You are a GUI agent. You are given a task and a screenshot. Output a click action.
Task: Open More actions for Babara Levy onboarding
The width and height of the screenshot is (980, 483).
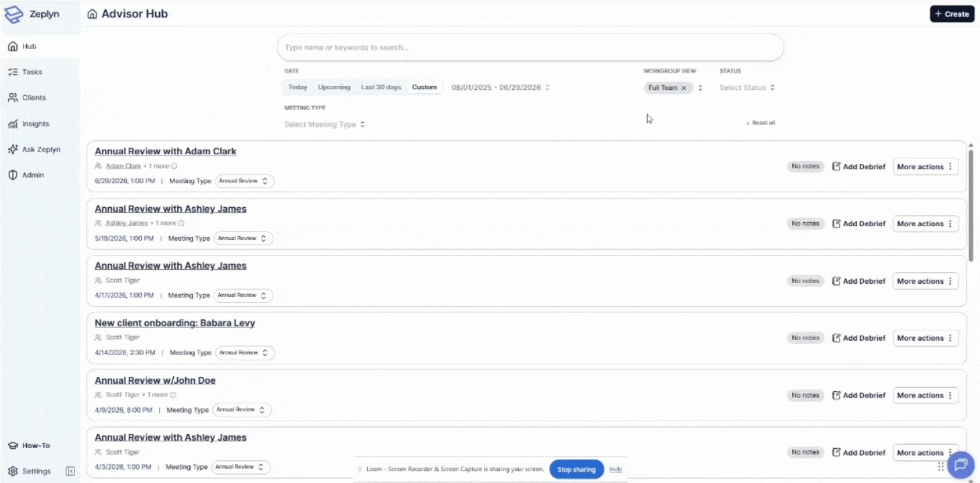coord(925,338)
